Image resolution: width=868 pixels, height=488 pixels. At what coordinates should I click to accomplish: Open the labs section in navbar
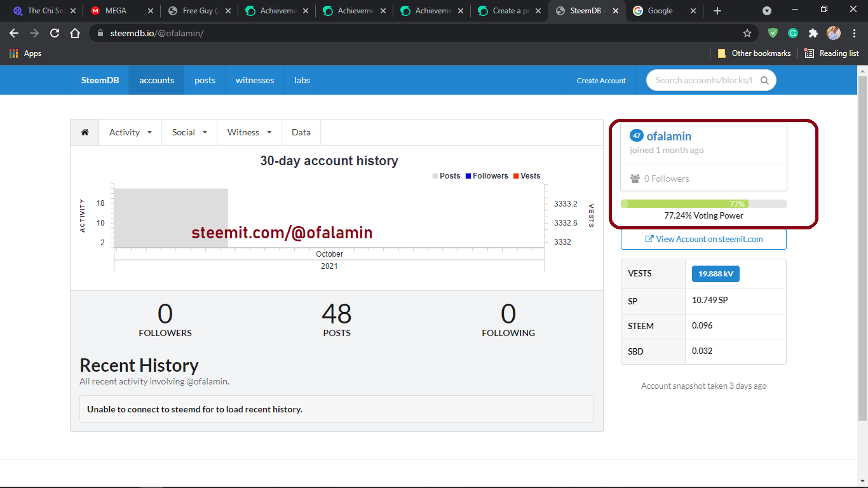tap(302, 80)
